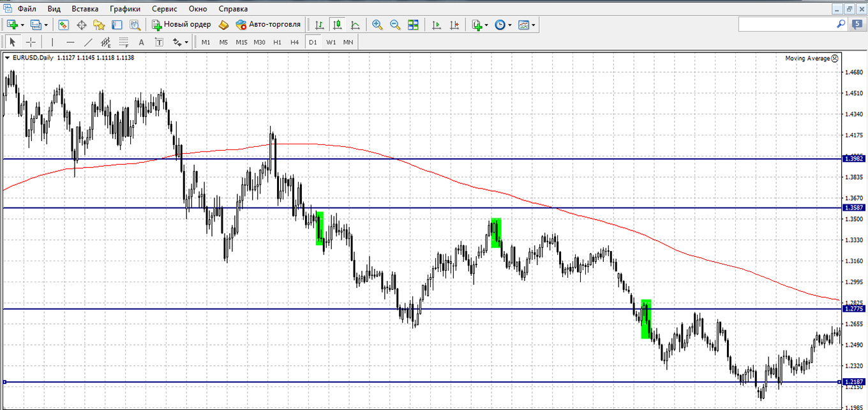Select the 1.3982 horizontal line price label
The width and height of the screenshot is (868, 410).
point(854,158)
